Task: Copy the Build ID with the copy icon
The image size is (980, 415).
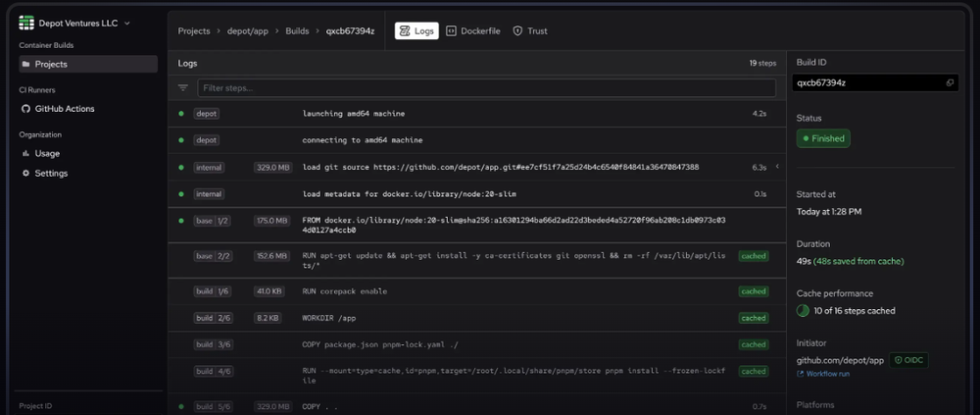Action: (950, 82)
